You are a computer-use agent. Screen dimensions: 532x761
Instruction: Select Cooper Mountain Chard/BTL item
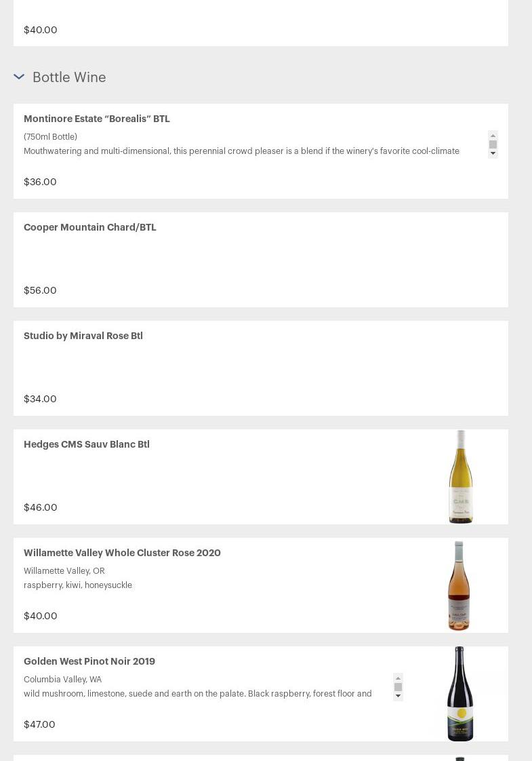click(90, 227)
